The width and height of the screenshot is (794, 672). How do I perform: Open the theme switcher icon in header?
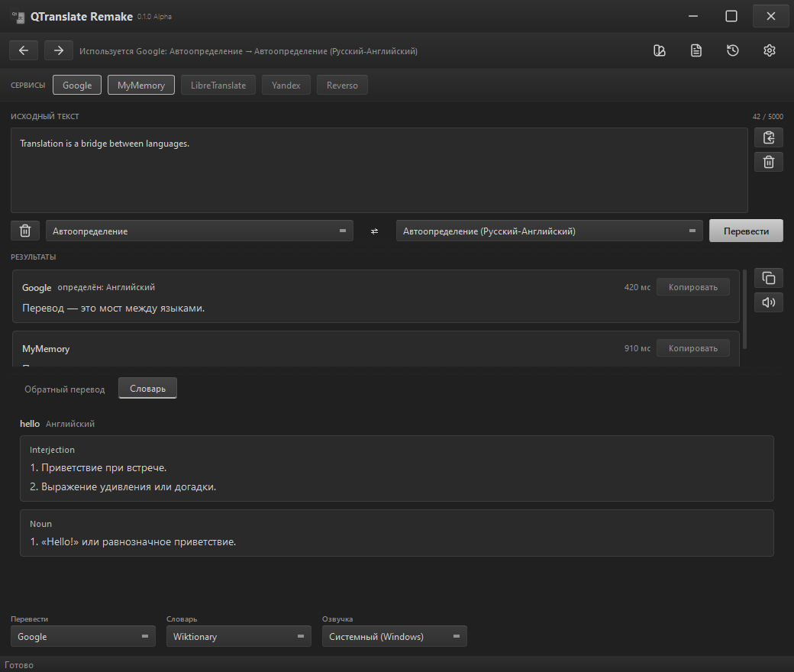pos(660,50)
